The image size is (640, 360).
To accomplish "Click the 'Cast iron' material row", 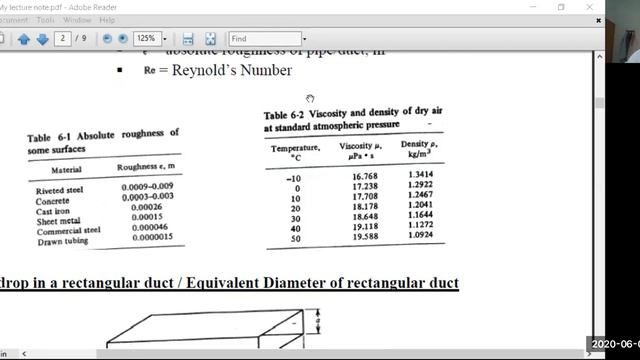I will pos(53,211).
